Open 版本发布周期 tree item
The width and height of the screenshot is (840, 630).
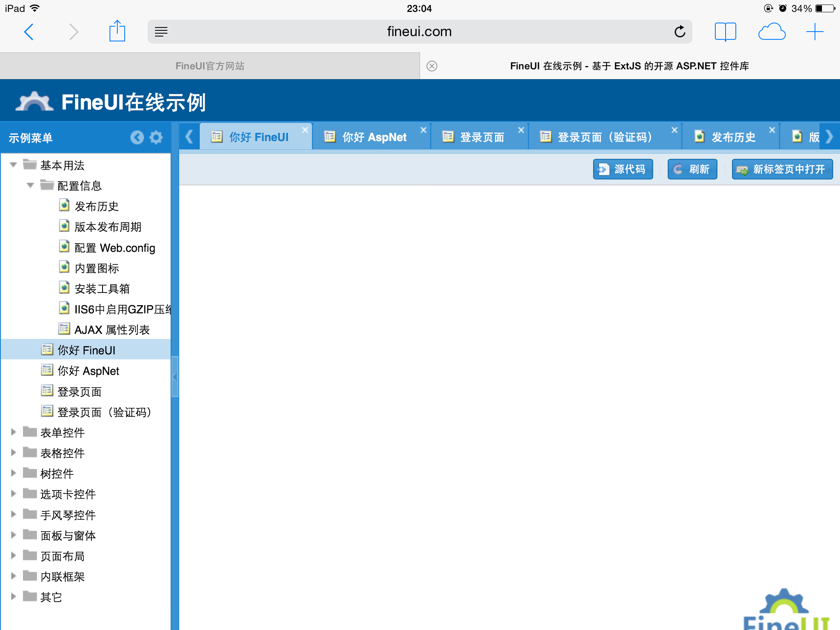pyautogui.click(x=86, y=226)
